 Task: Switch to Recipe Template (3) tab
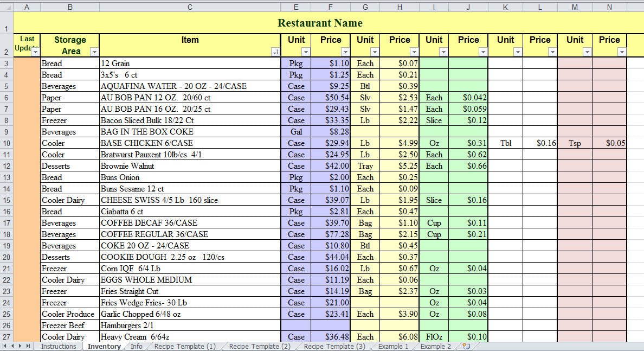tap(334, 347)
